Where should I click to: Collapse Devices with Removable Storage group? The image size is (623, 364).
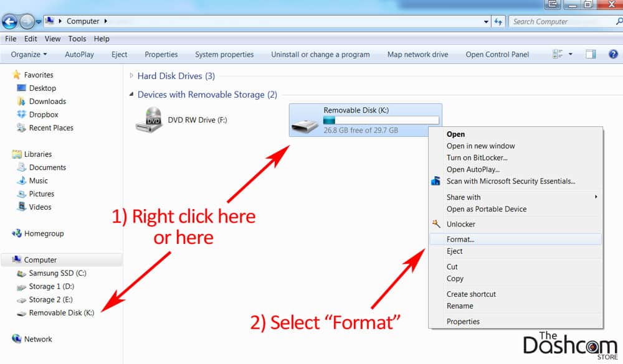131,95
